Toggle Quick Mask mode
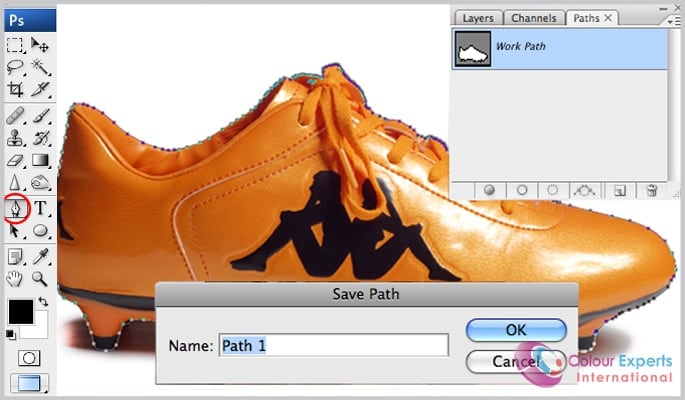Screen dimensions: 685x400 pos(29,358)
